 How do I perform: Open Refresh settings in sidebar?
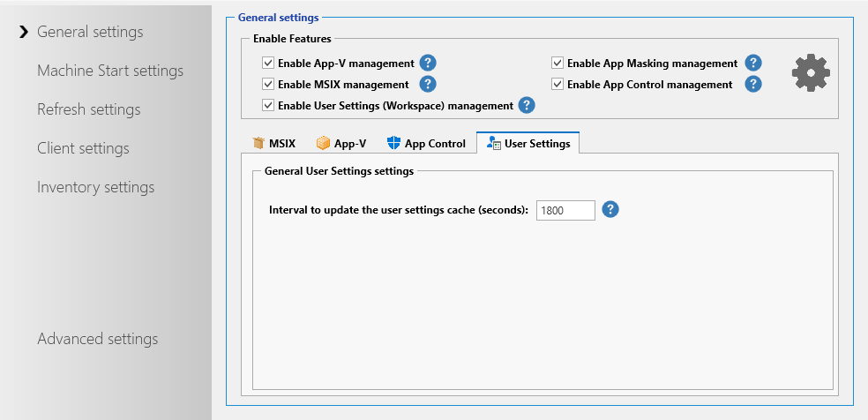89,109
